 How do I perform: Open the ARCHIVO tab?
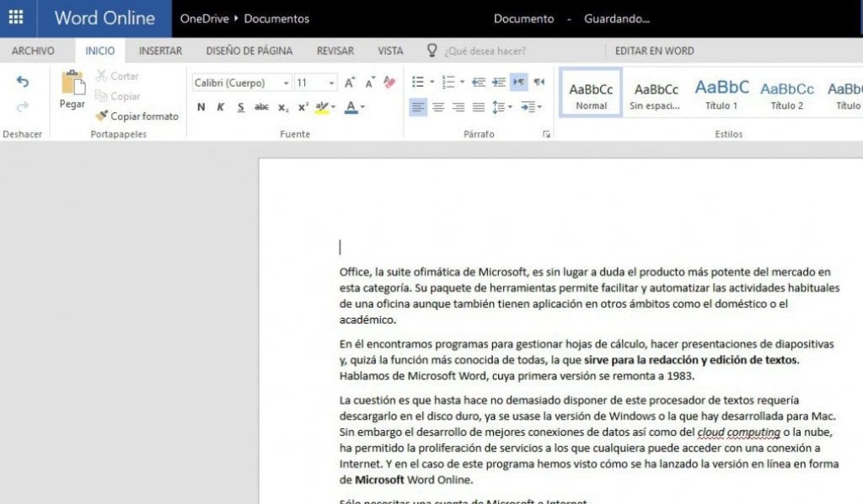click(x=33, y=51)
